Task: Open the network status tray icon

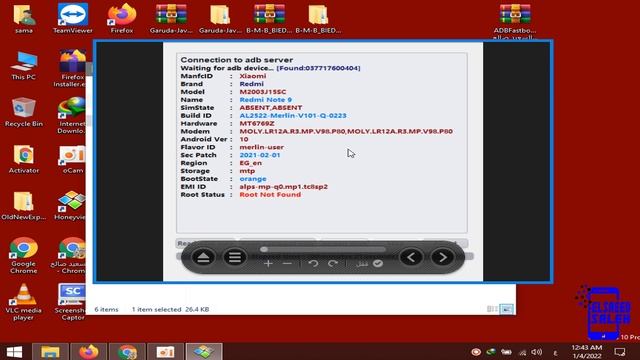Action: (522, 352)
